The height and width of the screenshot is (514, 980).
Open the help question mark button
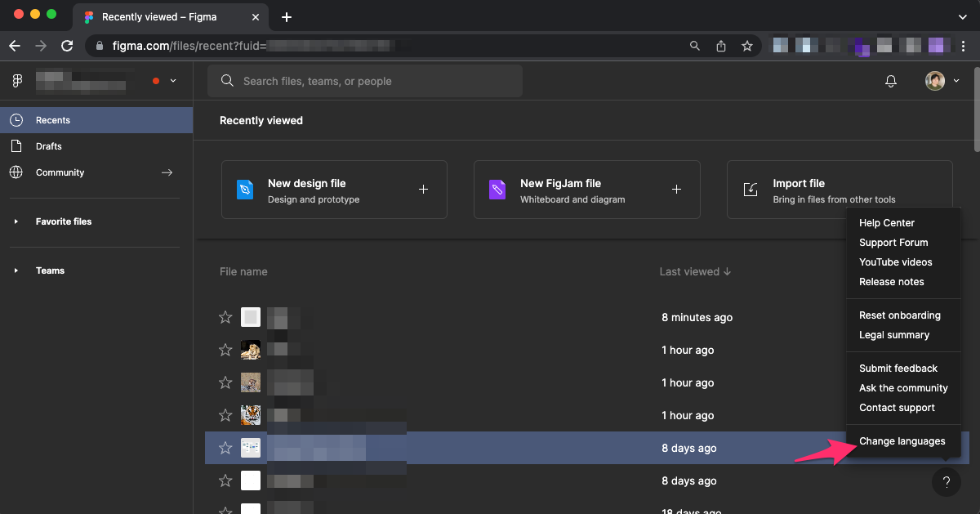tap(946, 481)
